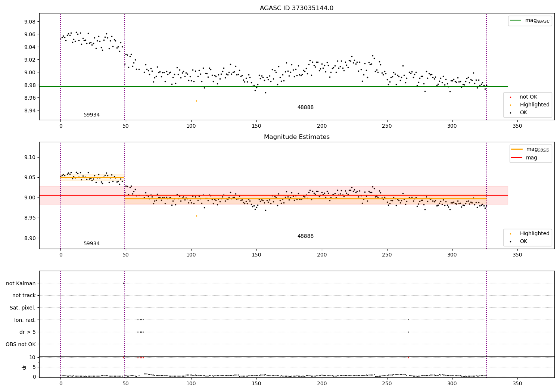Click the '10' tick on the dr axis
560x392 pixels.
32,358
